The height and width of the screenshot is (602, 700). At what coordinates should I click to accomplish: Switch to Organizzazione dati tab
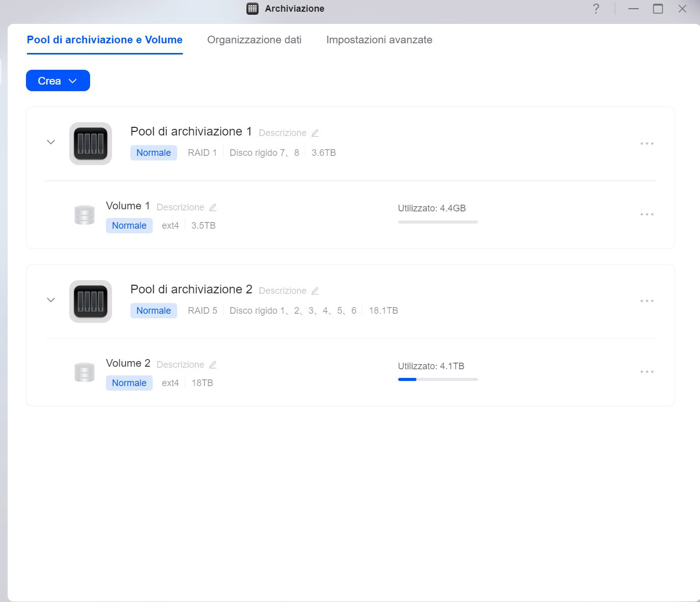click(255, 40)
